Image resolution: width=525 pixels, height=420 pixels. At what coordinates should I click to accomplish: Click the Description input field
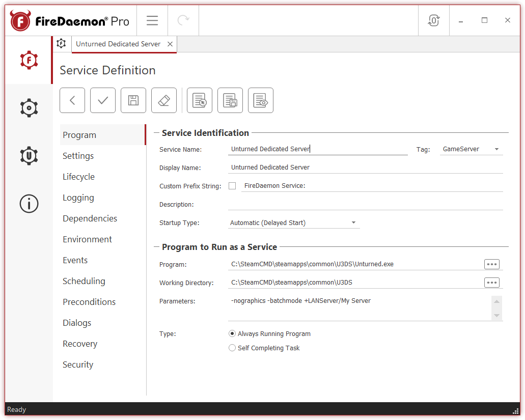(365, 204)
